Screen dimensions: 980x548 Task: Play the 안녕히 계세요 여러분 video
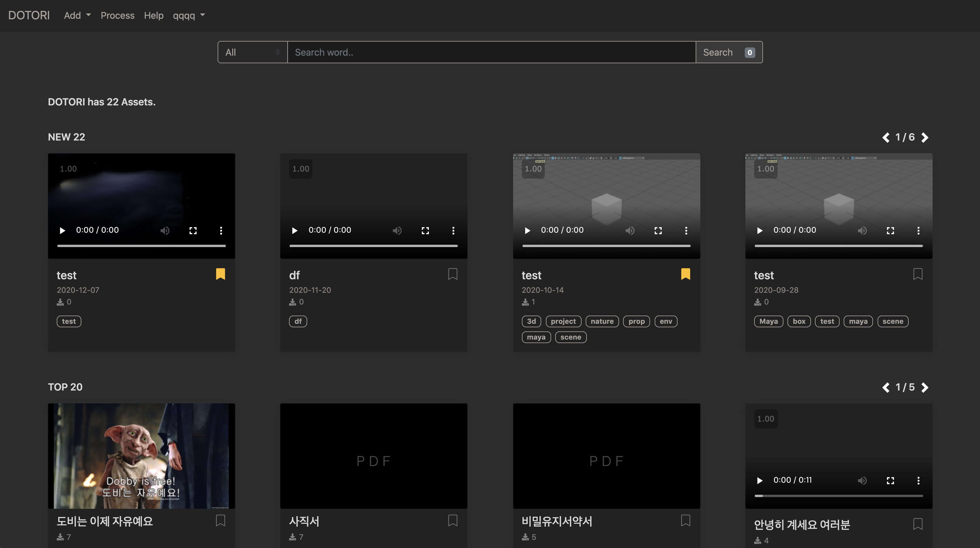click(760, 480)
